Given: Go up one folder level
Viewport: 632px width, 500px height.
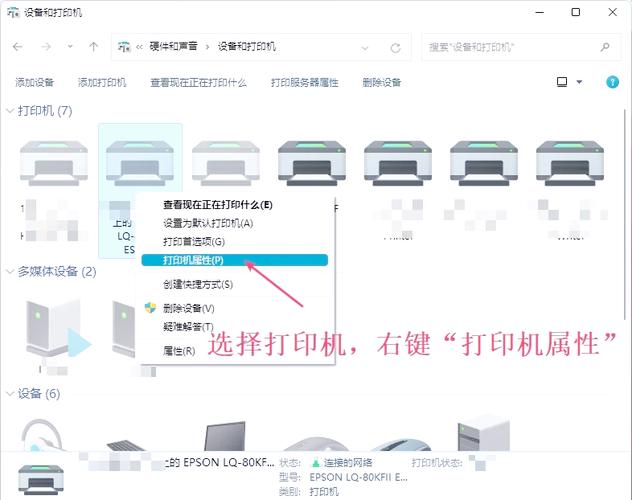Looking at the screenshot, I should [x=94, y=47].
